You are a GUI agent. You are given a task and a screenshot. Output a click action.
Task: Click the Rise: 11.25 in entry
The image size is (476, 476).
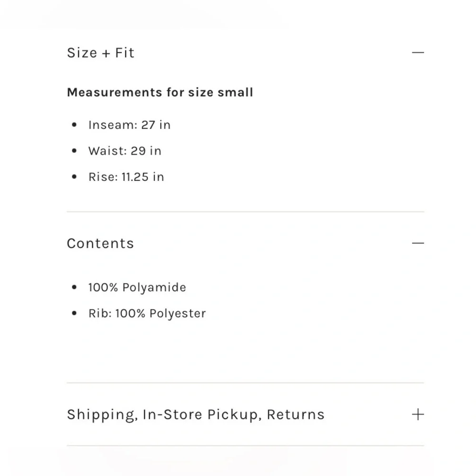126,177
